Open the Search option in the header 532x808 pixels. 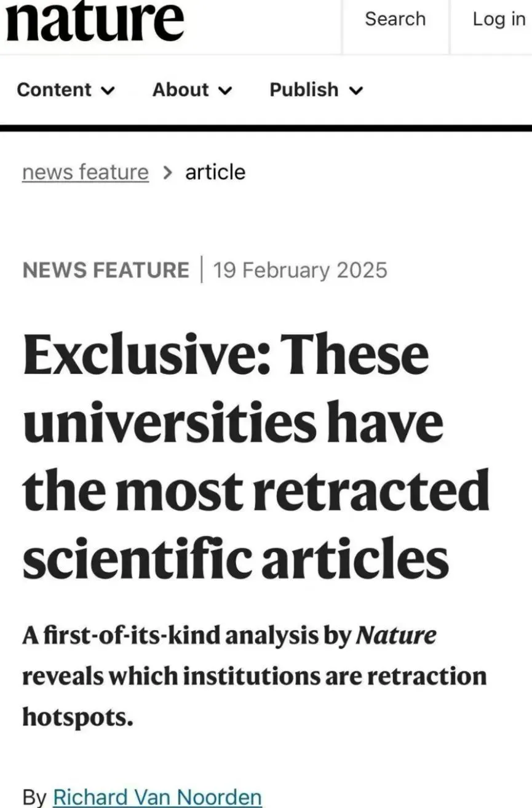point(395,19)
